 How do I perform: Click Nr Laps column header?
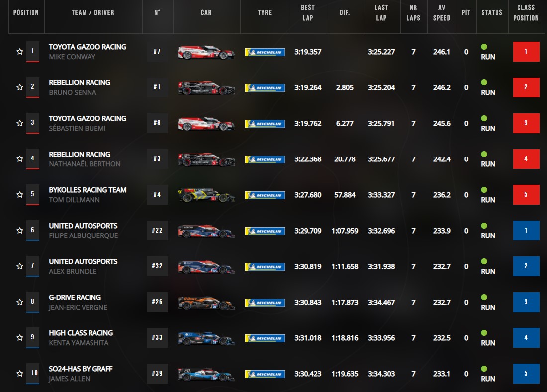pyautogui.click(x=413, y=13)
